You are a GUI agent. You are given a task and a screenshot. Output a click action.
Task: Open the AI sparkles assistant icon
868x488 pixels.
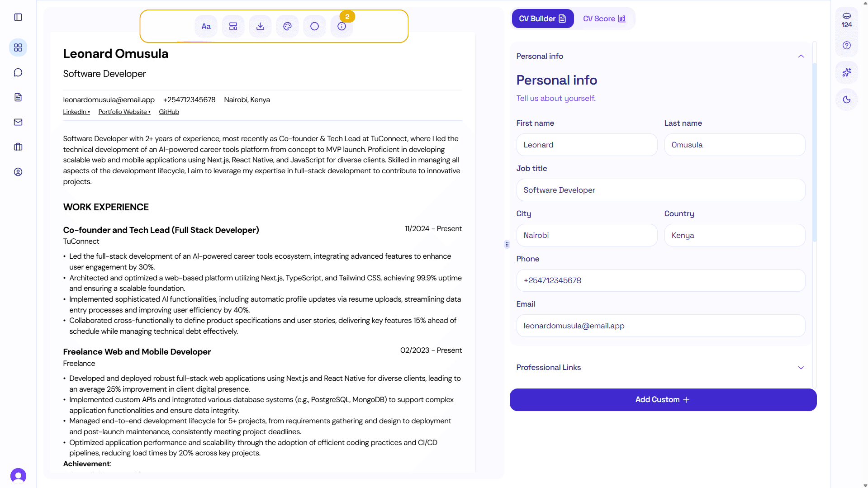tap(846, 72)
